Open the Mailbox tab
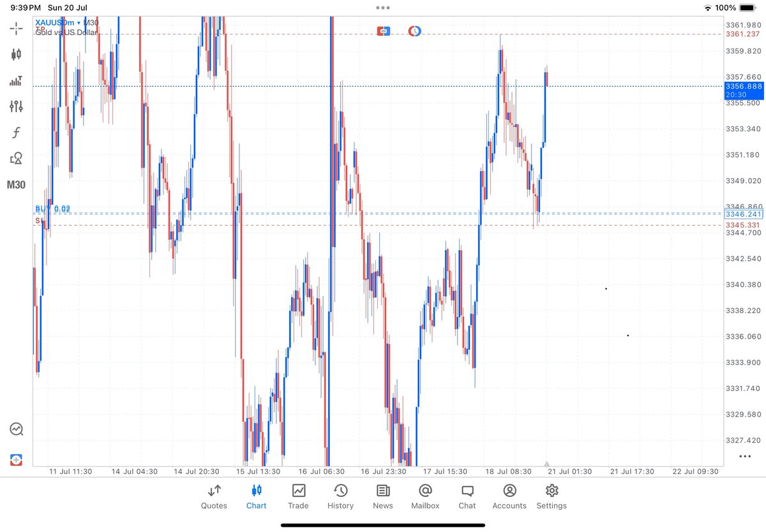The image size is (766, 532). 425,496
